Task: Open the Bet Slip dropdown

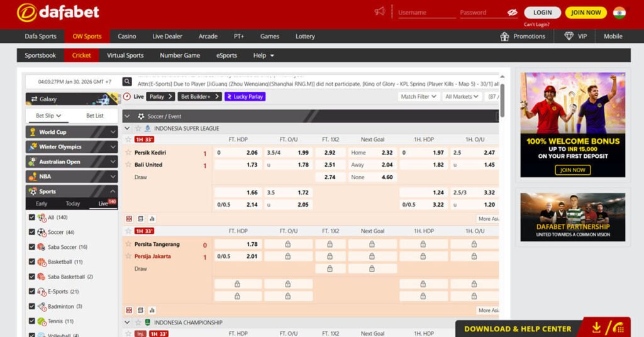Action: coord(48,116)
